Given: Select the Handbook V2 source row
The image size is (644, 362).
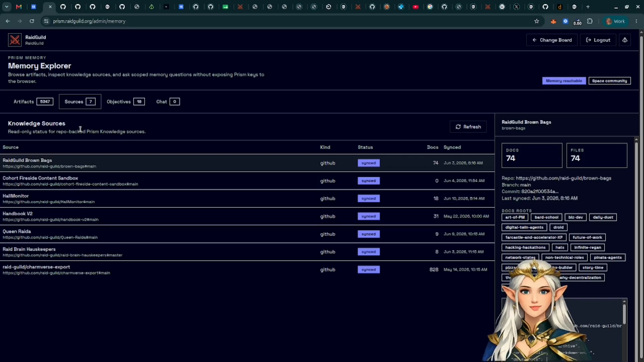Looking at the screenshot, I should tap(247, 216).
